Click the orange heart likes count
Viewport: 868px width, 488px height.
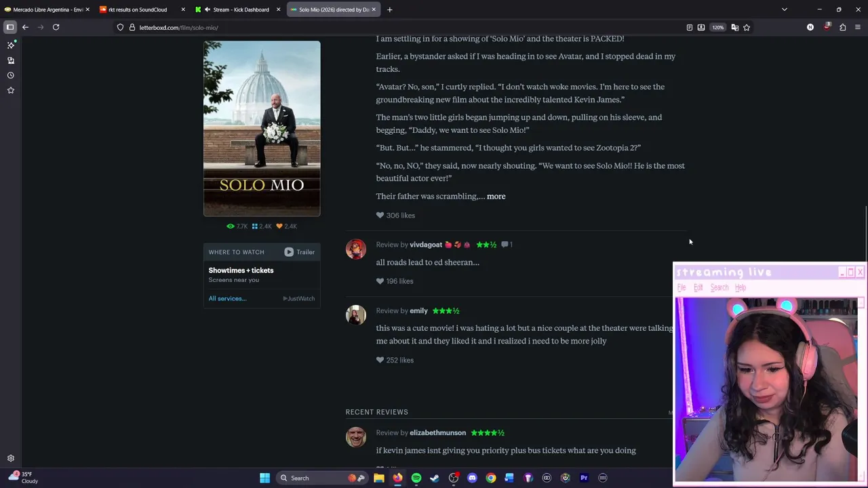286,226
